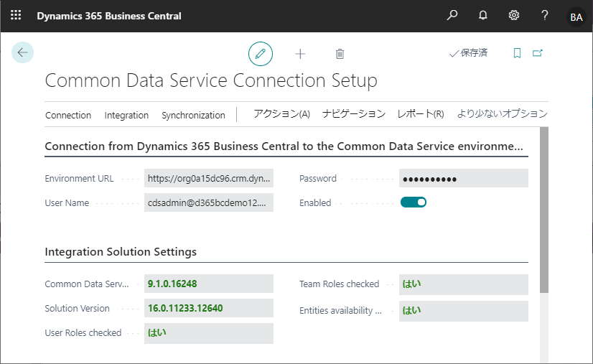Click the Dynamics 365 Business Central title
This screenshot has width=593, height=364.
(x=109, y=16)
